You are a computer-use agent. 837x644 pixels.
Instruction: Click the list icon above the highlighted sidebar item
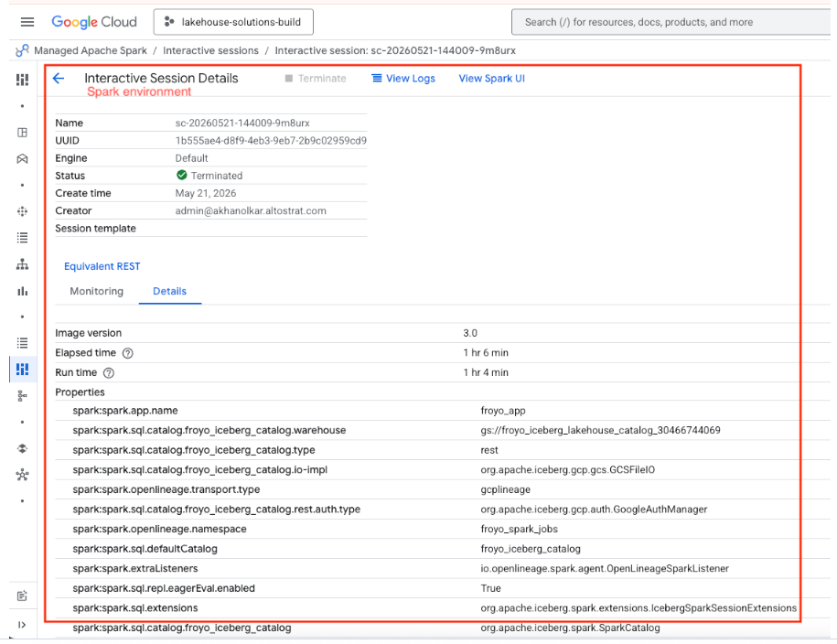click(23, 343)
